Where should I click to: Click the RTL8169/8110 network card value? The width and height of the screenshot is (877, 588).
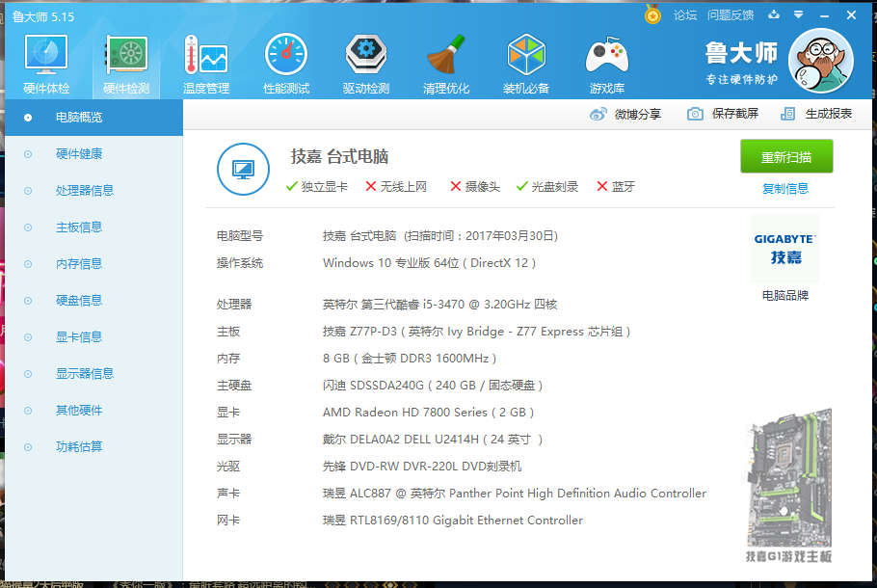tap(453, 521)
